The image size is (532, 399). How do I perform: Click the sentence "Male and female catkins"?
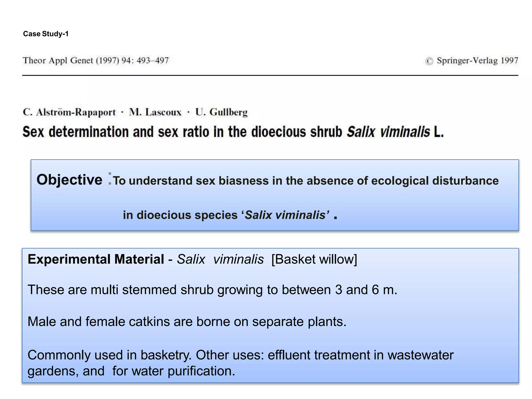coord(187,322)
